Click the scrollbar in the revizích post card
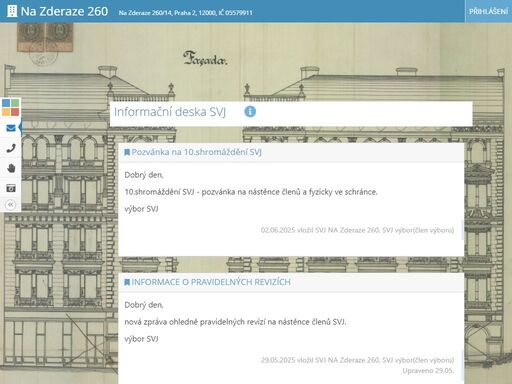 click(462, 365)
